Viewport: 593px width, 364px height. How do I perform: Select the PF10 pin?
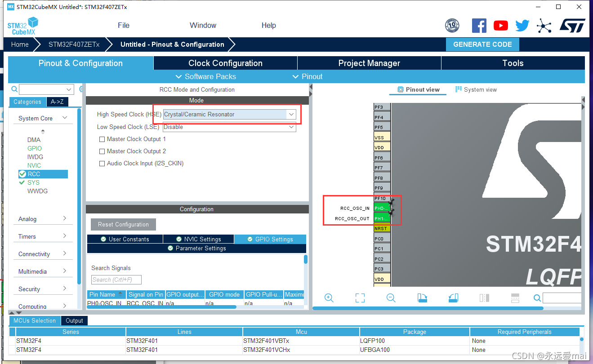382,198
